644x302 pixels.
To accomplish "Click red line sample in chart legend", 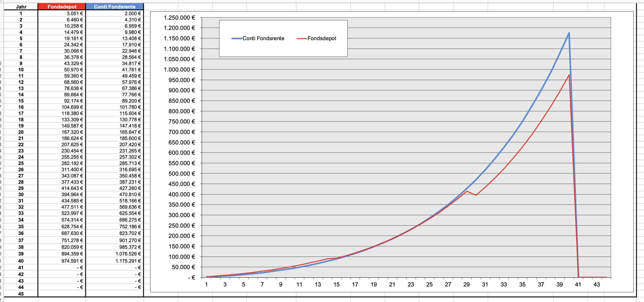I will (302, 39).
